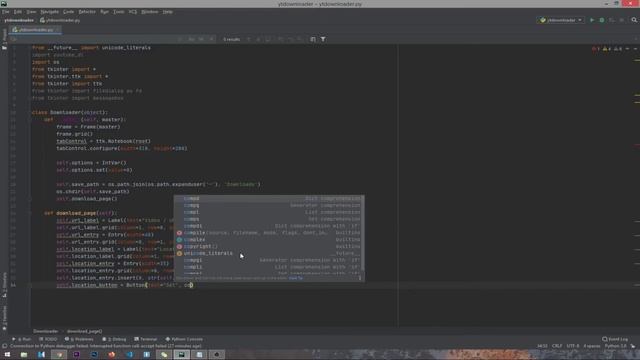This screenshot has height=360, width=640.
Task: Open the Event Log panel
Action: point(615,339)
